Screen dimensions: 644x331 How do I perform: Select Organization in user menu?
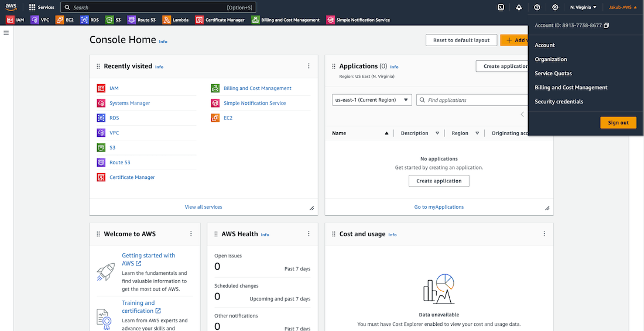(x=551, y=60)
